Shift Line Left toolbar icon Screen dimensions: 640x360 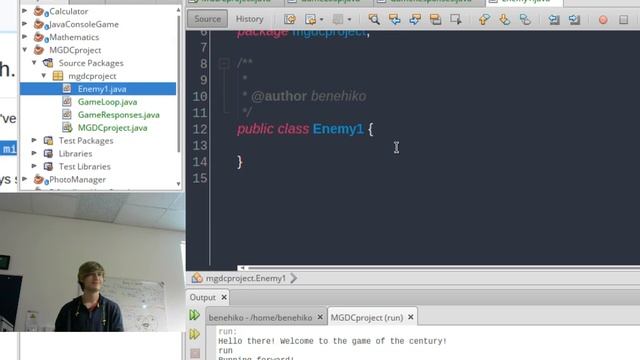click(554, 19)
